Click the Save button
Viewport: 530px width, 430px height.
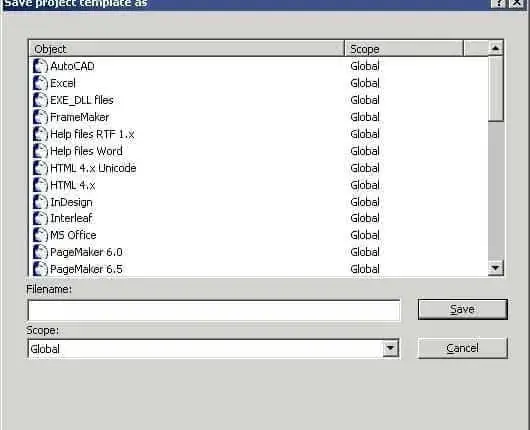coord(463,309)
